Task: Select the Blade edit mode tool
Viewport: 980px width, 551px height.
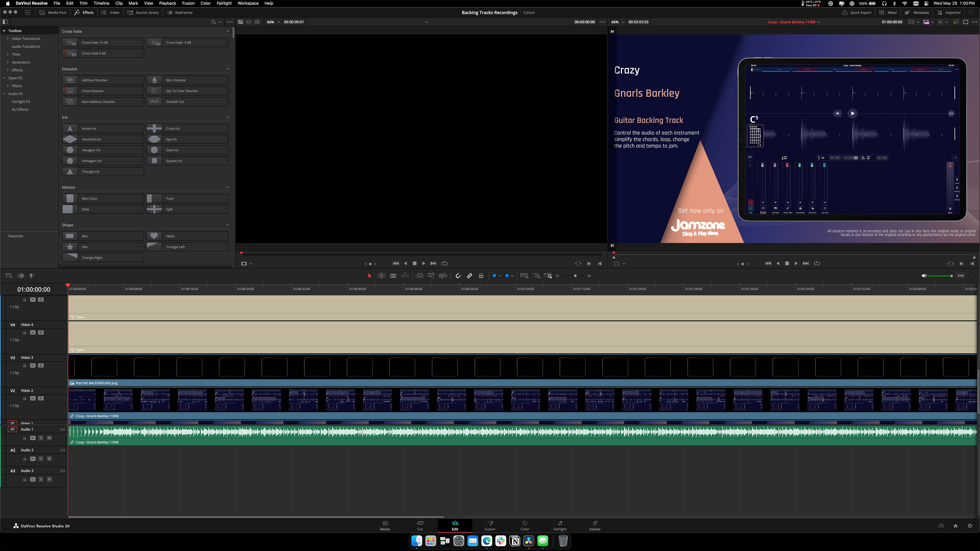Action: click(393, 276)
